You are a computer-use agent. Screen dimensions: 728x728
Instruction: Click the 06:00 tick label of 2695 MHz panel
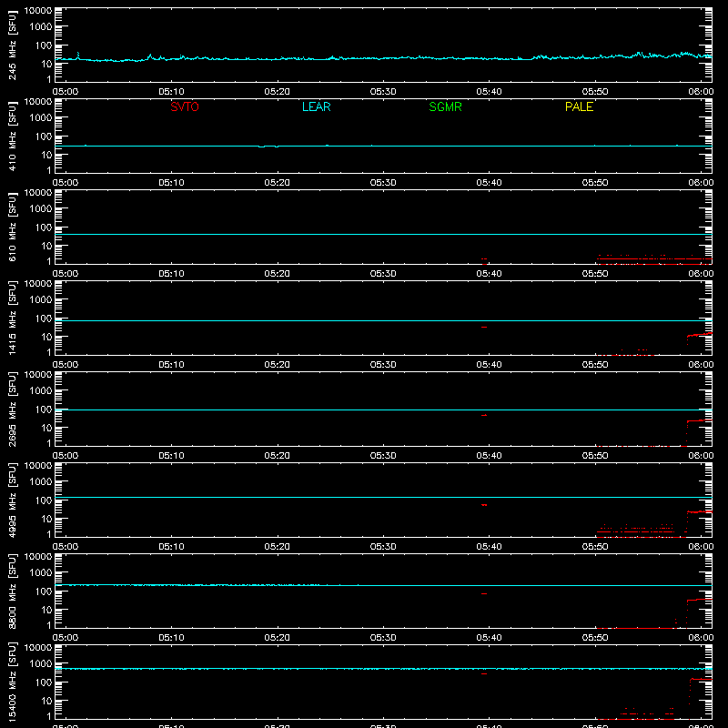click(x=701, y=456)
